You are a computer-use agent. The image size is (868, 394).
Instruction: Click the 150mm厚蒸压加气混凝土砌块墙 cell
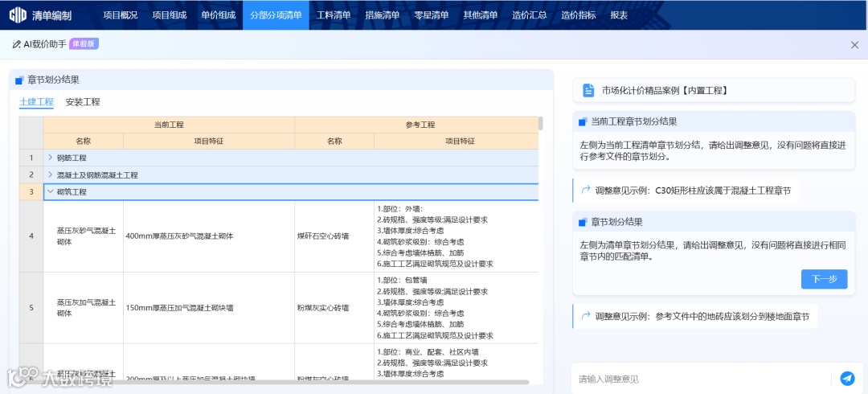click(x=209, y=307)
